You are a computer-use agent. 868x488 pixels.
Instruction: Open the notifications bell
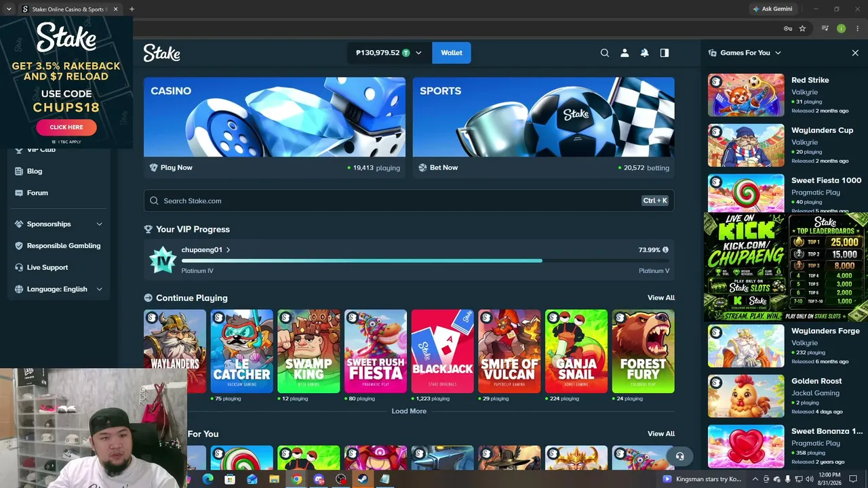point(644,53)
